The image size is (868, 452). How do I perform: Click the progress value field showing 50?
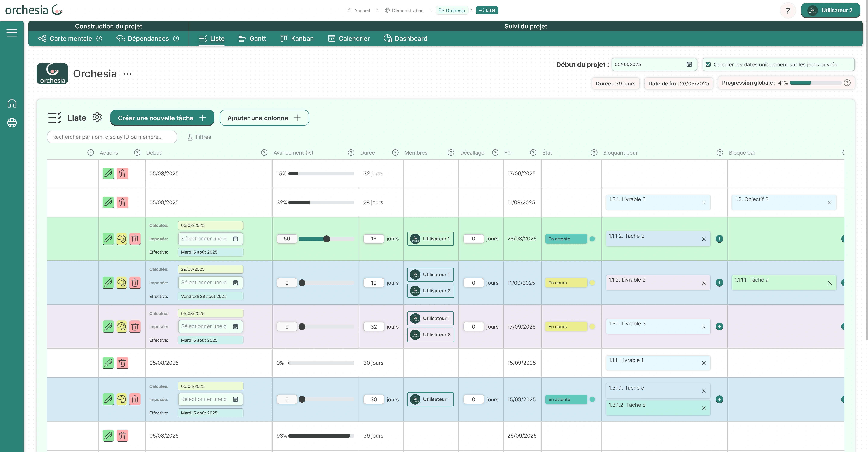(287, 239)
